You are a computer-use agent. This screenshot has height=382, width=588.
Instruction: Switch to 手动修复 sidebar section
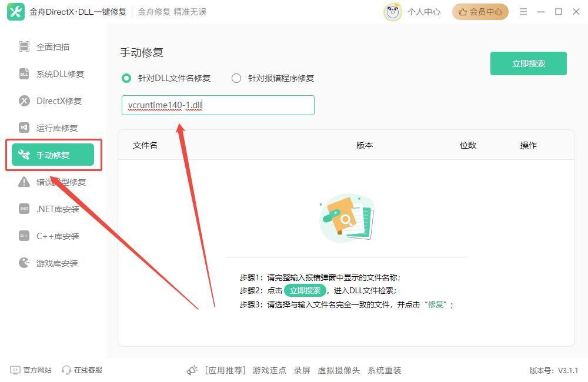click(x=53, y=155)
